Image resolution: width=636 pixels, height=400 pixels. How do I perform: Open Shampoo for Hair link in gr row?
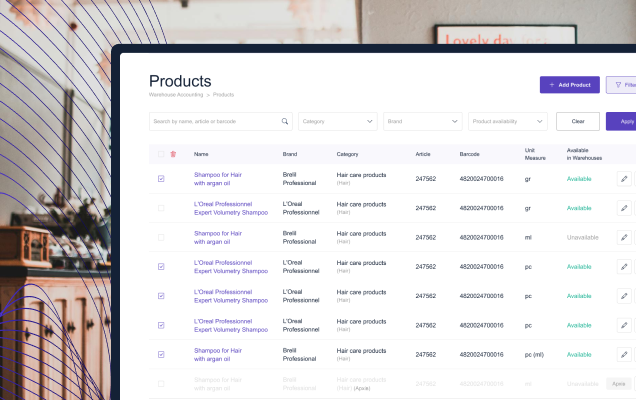218,179
